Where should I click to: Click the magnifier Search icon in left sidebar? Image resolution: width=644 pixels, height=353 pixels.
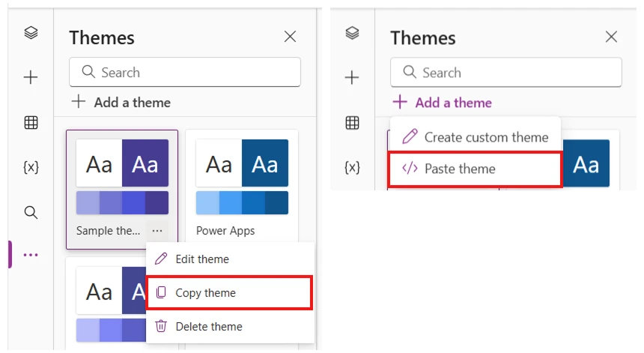click(31, 213)
